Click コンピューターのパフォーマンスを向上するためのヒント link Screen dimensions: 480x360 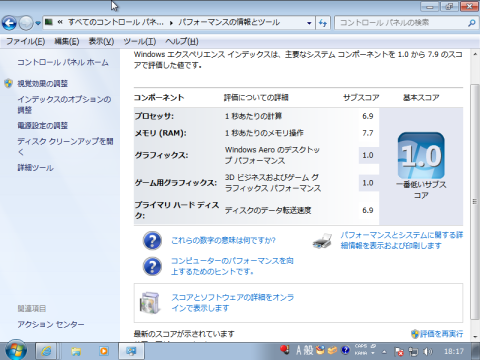[232, 266]
